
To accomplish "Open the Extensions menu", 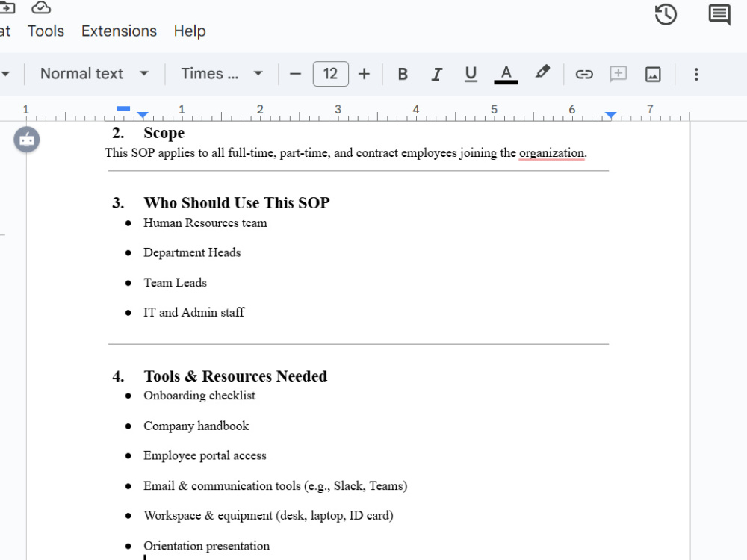I will tap(119, 31).
